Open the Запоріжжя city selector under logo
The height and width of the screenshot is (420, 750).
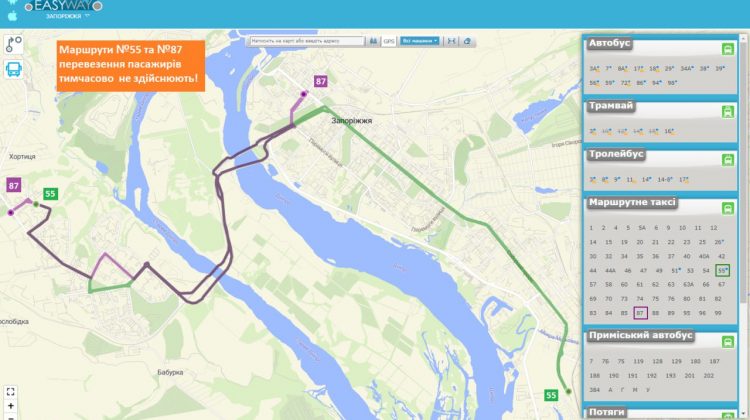(x=67, y=16)
